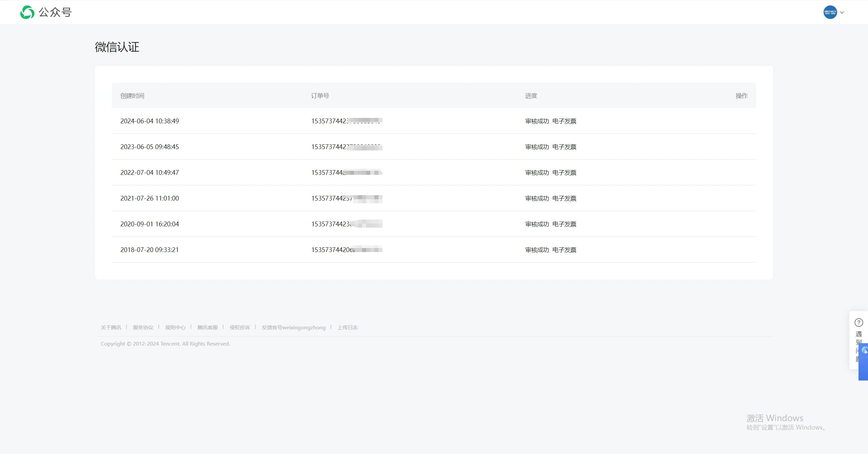This screenshot has width=868, height=454.
Task: Click the blue floating widget at right edge
Action: coord(864,362)
